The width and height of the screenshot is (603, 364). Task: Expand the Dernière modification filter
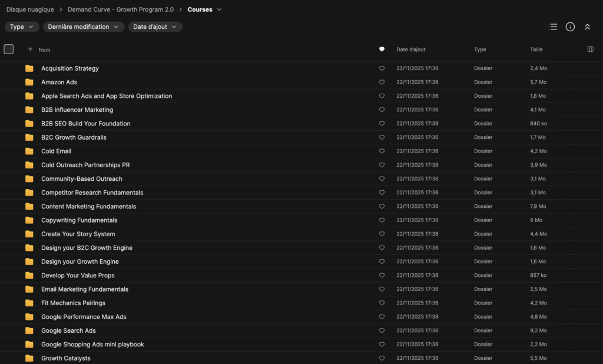pos(84,27)
